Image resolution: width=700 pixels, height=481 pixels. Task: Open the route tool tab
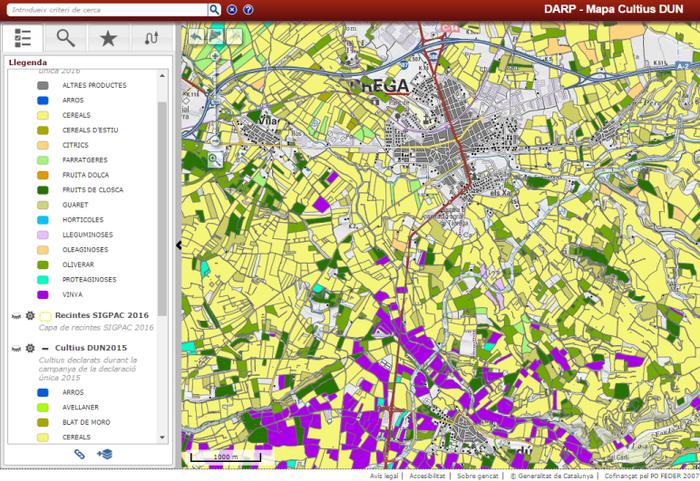tap(151, 38)
